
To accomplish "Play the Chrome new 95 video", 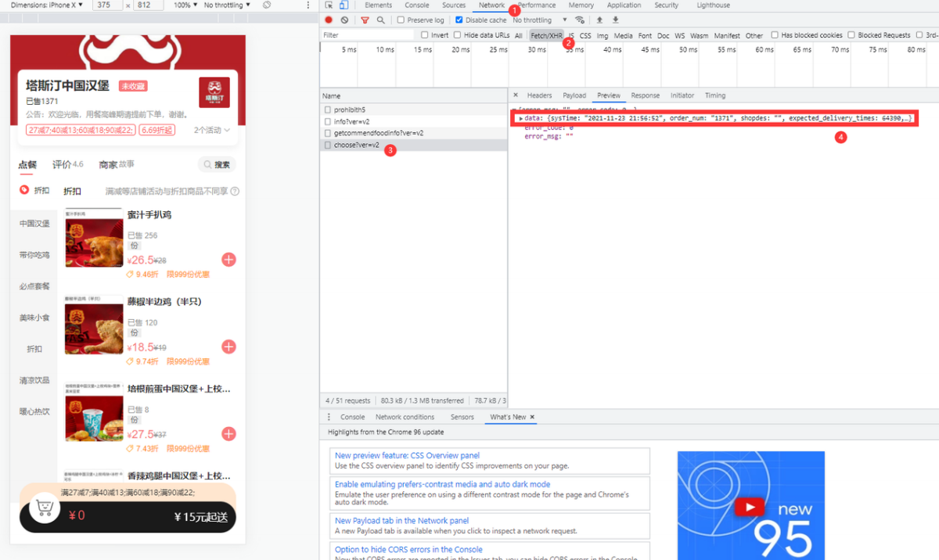I will tap(750, 508).
